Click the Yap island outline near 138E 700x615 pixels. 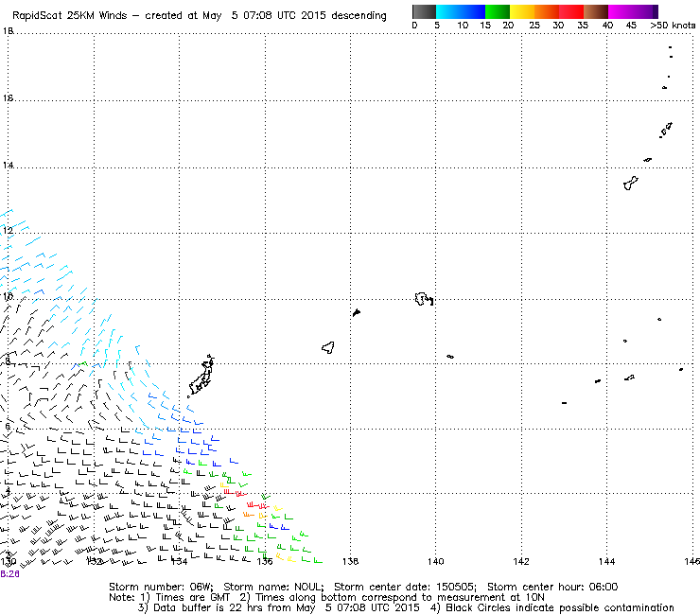tap(357, 312)
